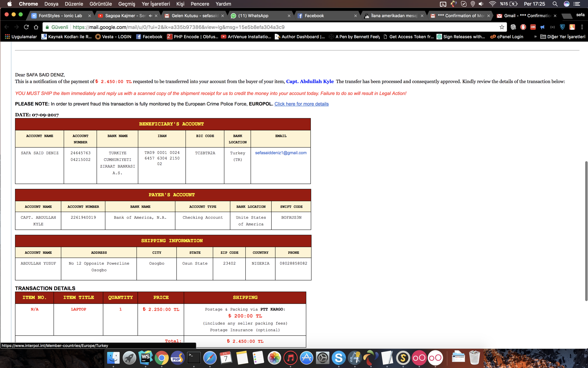Open Chrome's three-dot menu
This screenshot has height=368, width=588.
point(582,27)
